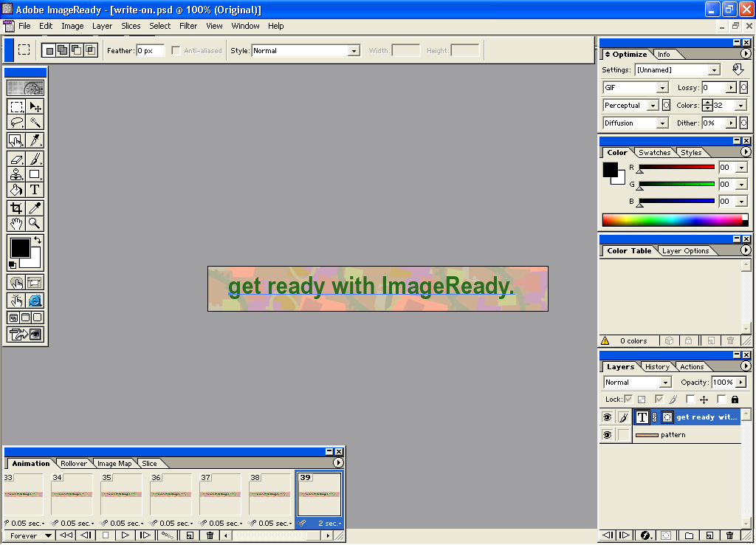Open the Style dropdown in options bar

(354, 51)
